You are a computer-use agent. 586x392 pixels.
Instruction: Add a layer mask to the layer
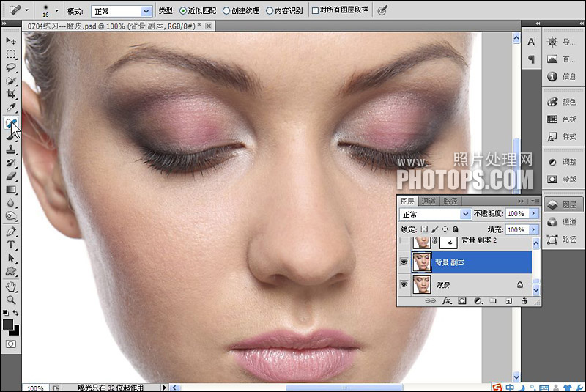click(x=462, y=301)
